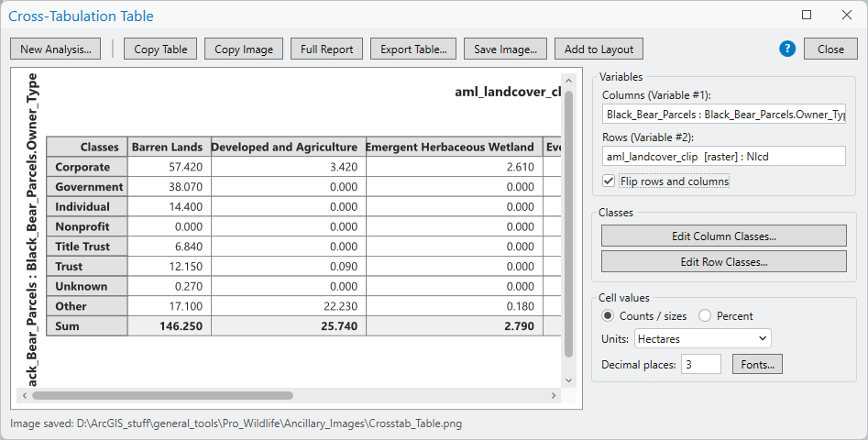Click Edit Row Classes button
This screenshot has height=440, width=868.
[x=724, y=262]
